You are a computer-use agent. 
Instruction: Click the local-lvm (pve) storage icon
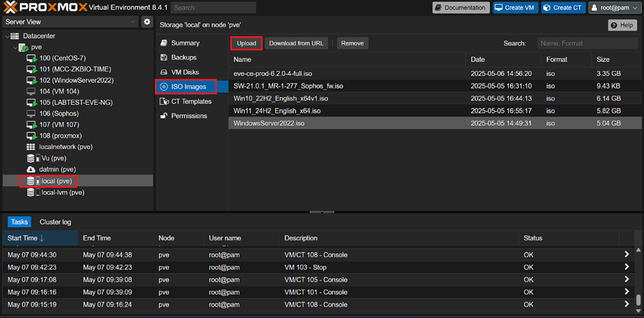(31, 193)
